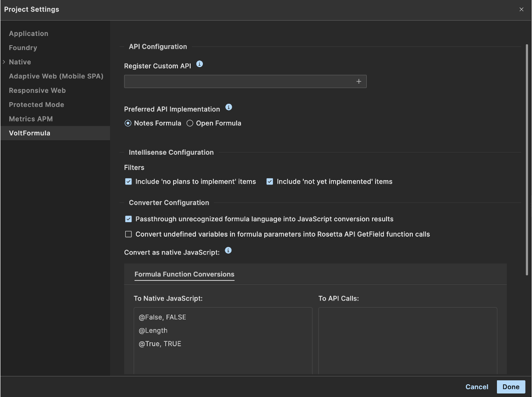Select the Open Formula radio option
Image resolution: width=532 pixels, height=397 pixels.
click(x=190, y=124)
